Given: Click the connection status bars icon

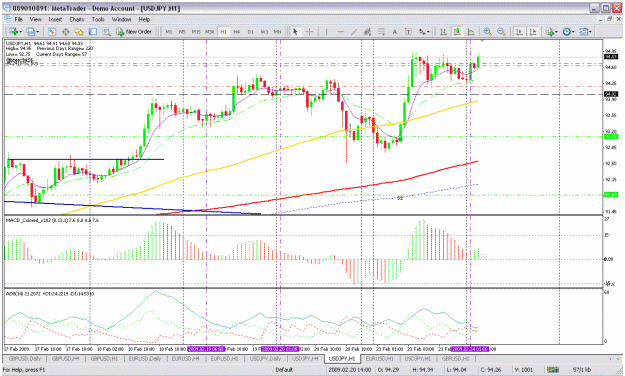Looking at the screenshot, I should [x=552, y=370].
